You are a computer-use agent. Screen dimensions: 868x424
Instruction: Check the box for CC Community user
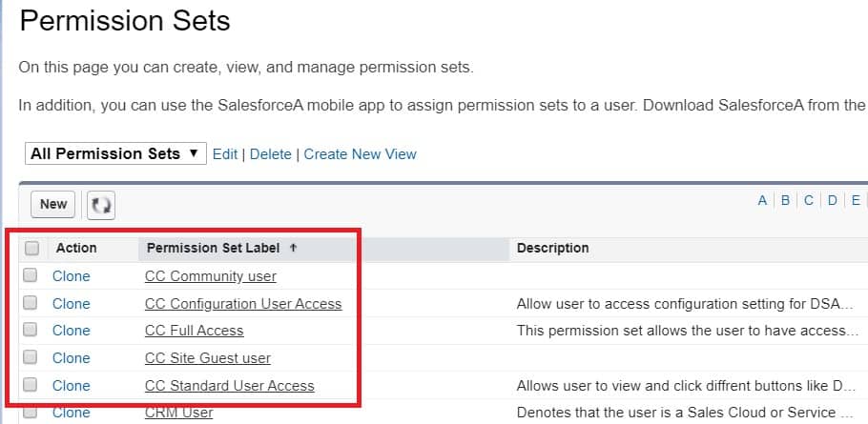point(31,276)
